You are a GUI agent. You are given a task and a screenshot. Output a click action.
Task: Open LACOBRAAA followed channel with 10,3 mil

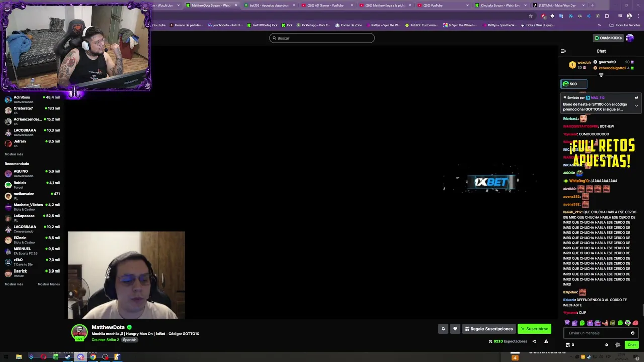pyautogui.click(x=32, y=132)
